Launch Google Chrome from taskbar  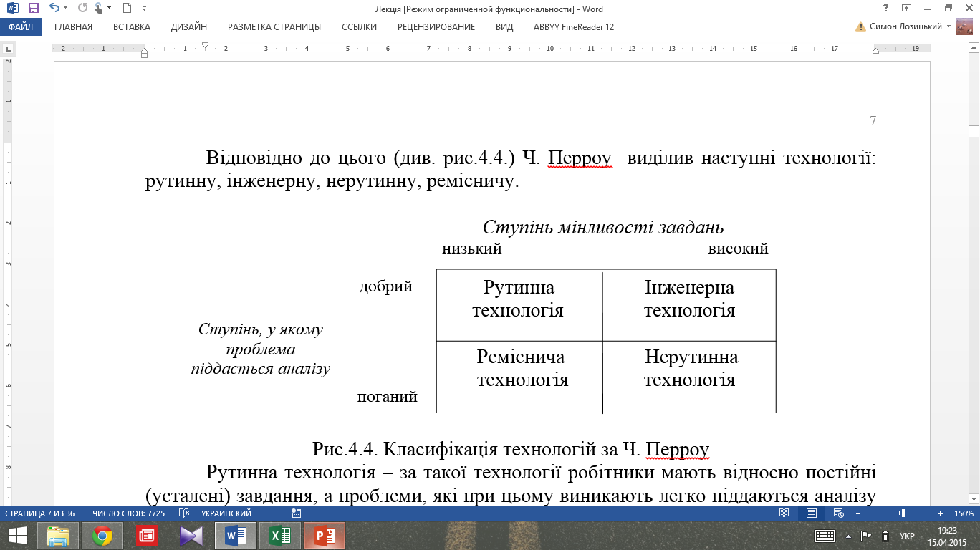click(102, 536)
